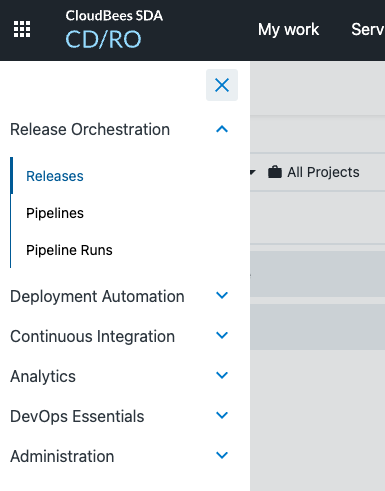
Task: Select the DevOps Essentials heading
Action: (x=77, y=417)
